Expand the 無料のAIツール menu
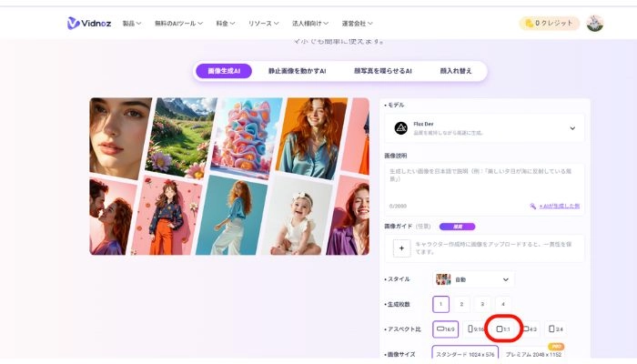This screenshot has width=637, height=364. click(184, 23)
